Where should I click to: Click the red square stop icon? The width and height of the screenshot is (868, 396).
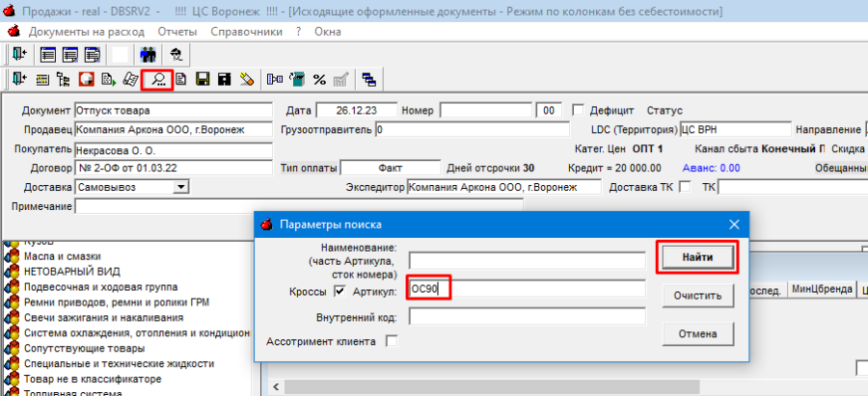pos(86,80)
